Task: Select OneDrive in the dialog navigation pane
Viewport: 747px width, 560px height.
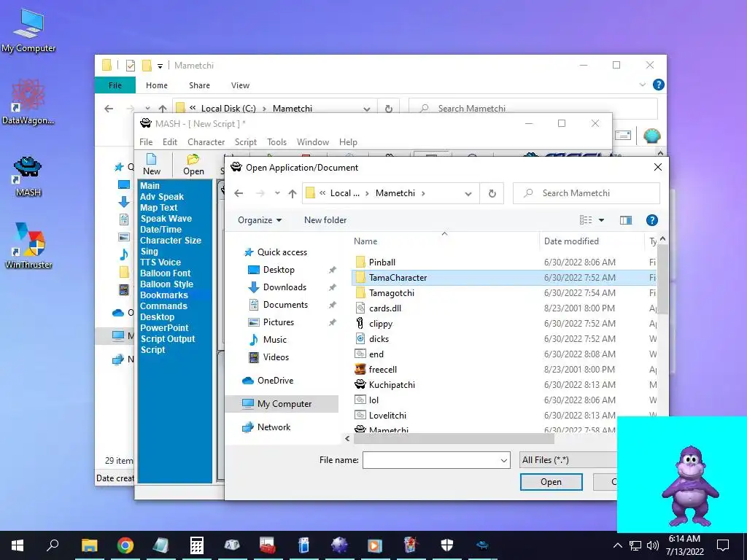Action: click(x=275, y=381)
